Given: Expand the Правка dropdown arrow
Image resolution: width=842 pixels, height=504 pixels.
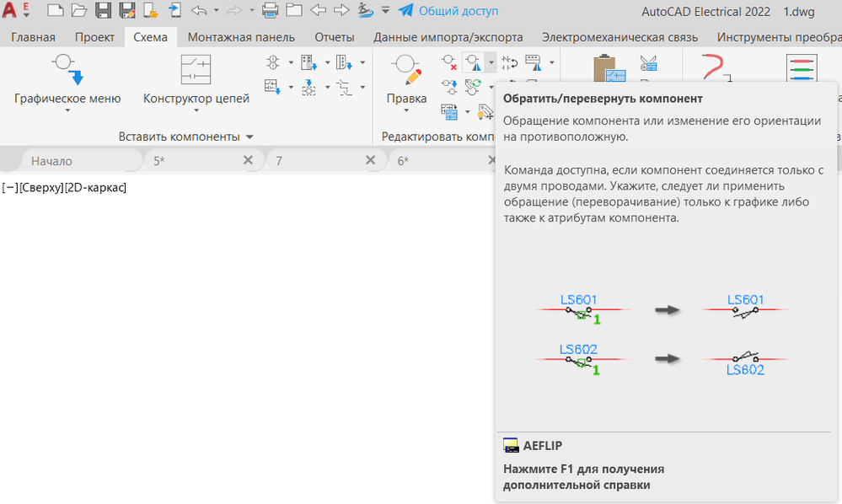Looking at the screenshot, I should tap(406, 110).
